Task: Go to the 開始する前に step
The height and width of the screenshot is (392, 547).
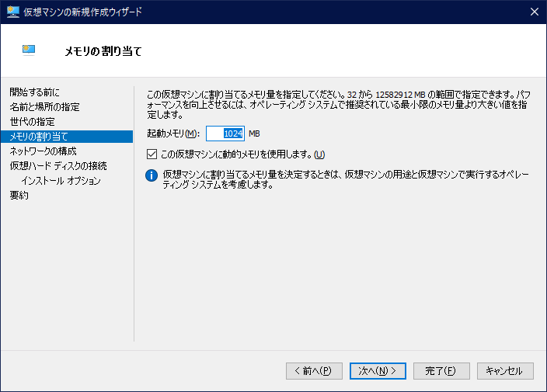Action: point(34,92)
